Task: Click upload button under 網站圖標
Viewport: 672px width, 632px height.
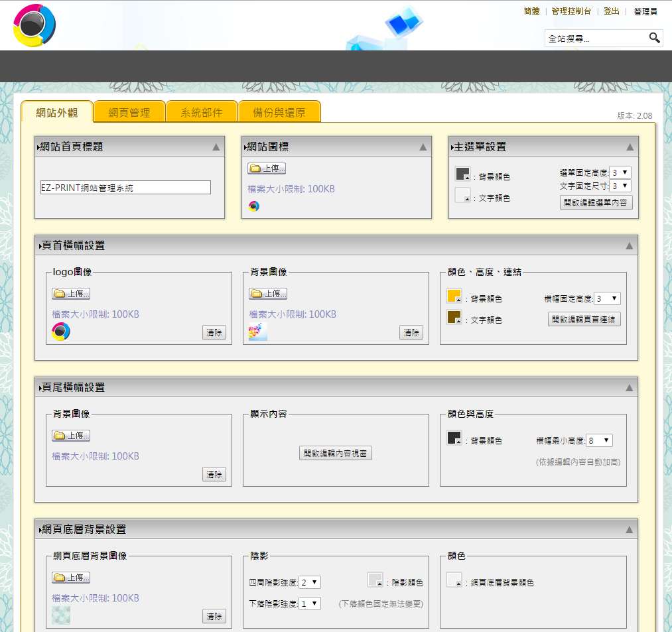Action: (x=267, y=168)
